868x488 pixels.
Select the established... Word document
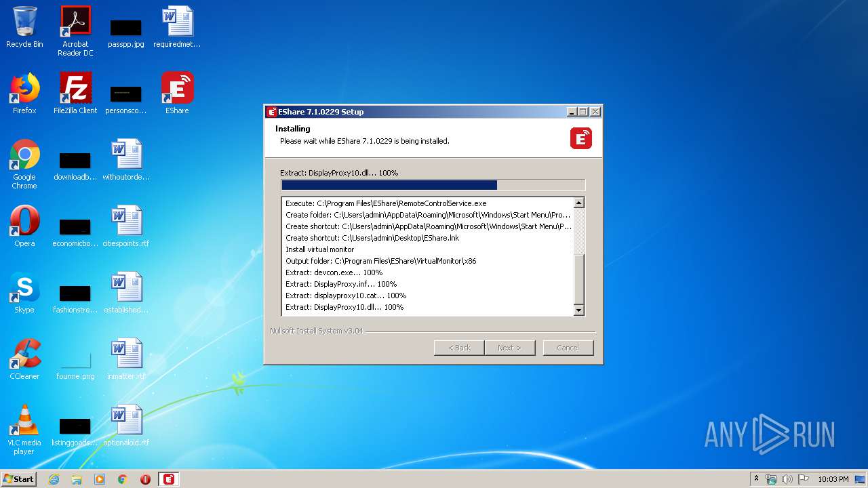[126, 293]
